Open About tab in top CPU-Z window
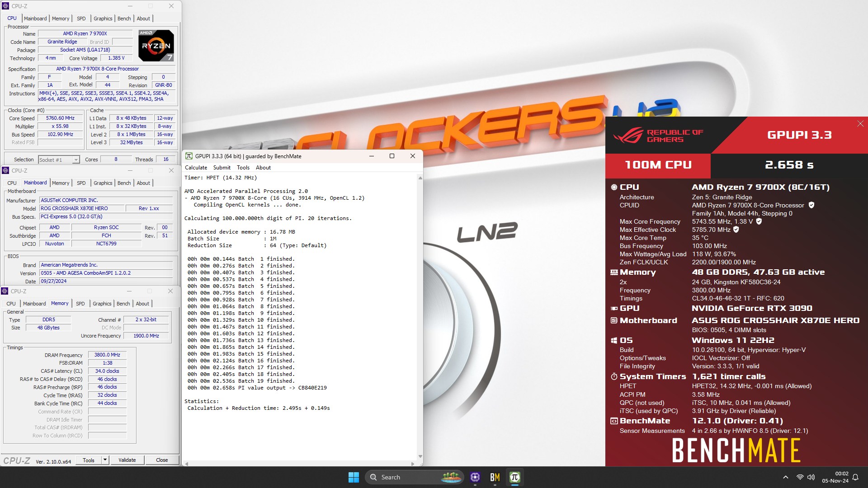 (143, 19)
